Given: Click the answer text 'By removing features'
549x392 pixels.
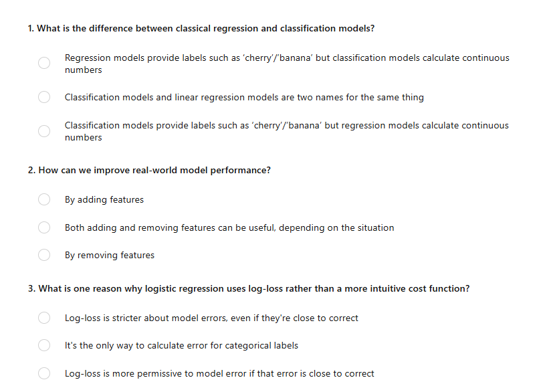Looking at the screenshot, I should pyautogui.click(x=110, y=256).
